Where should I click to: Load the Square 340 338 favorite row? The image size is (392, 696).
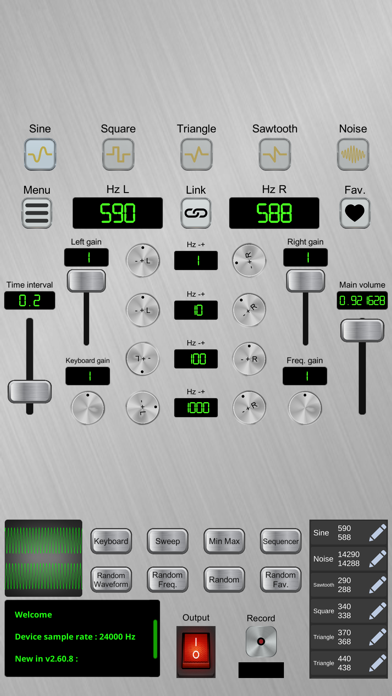coord(349,611)
